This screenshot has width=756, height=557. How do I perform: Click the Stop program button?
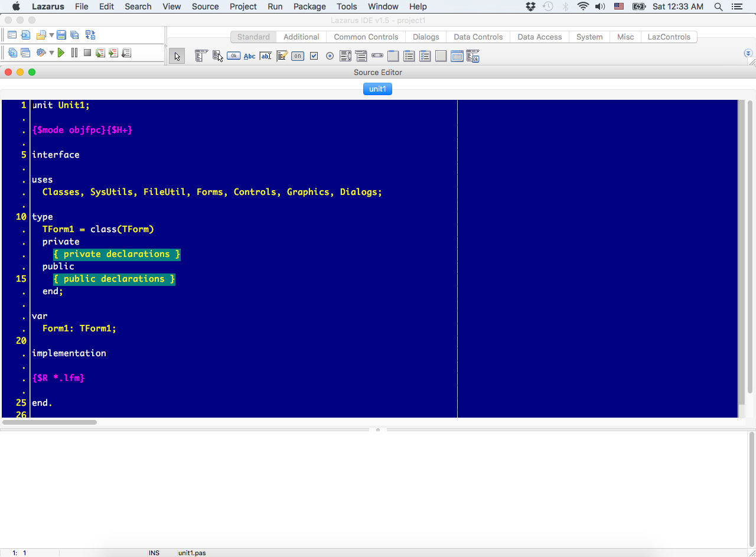click(x=87, y=53)
